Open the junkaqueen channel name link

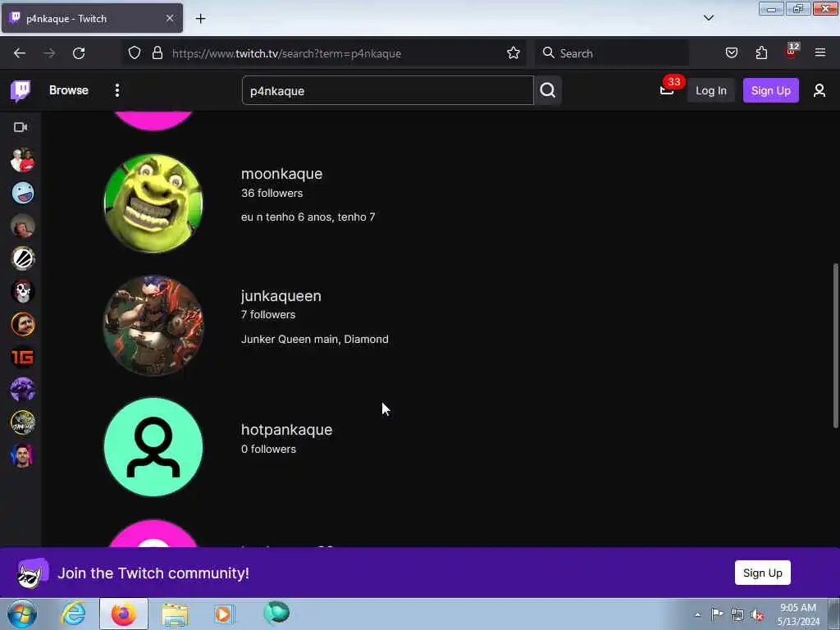(281, 295)
